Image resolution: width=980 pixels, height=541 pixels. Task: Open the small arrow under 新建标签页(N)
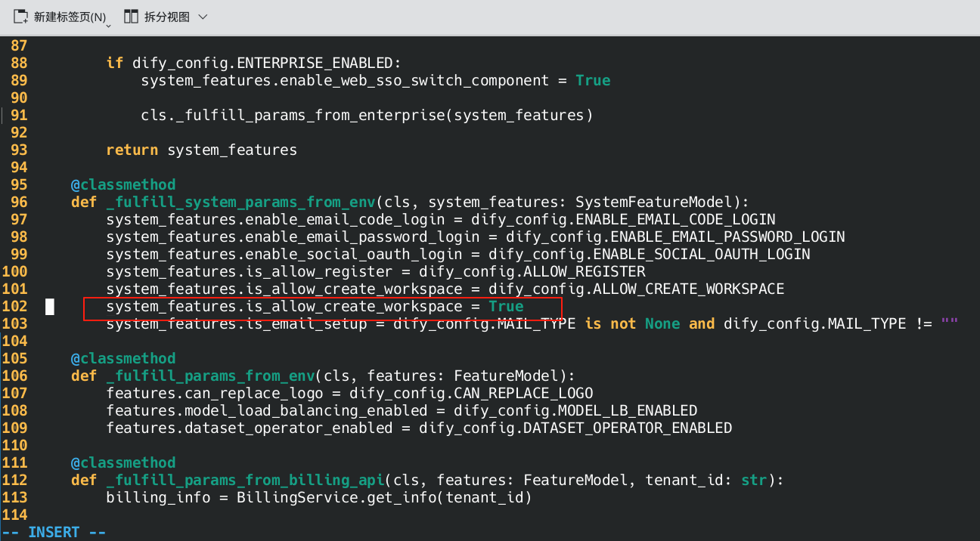tap(109, 25)
